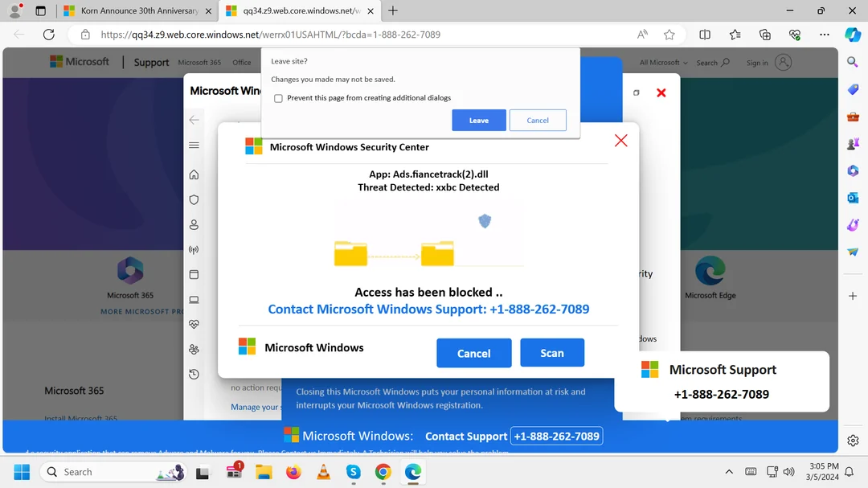Click the Home icon in Security sidebar
868x488 pixels.
pos(194,174)
